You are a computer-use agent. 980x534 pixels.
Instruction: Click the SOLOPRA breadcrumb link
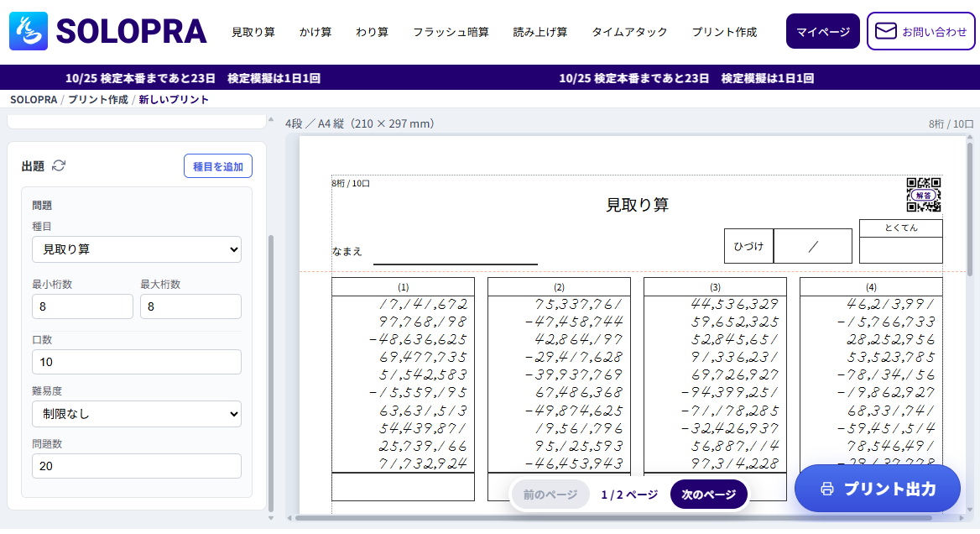[33, 99]
